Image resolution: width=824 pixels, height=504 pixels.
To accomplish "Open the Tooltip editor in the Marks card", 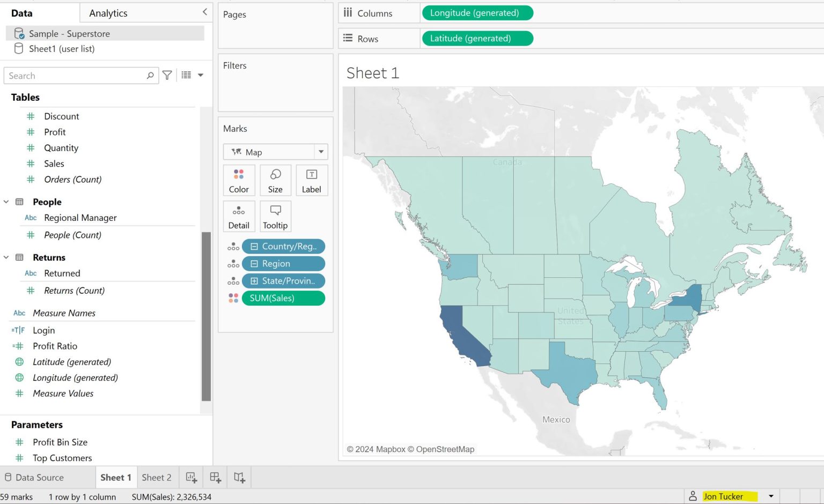I will coord(275,216).
